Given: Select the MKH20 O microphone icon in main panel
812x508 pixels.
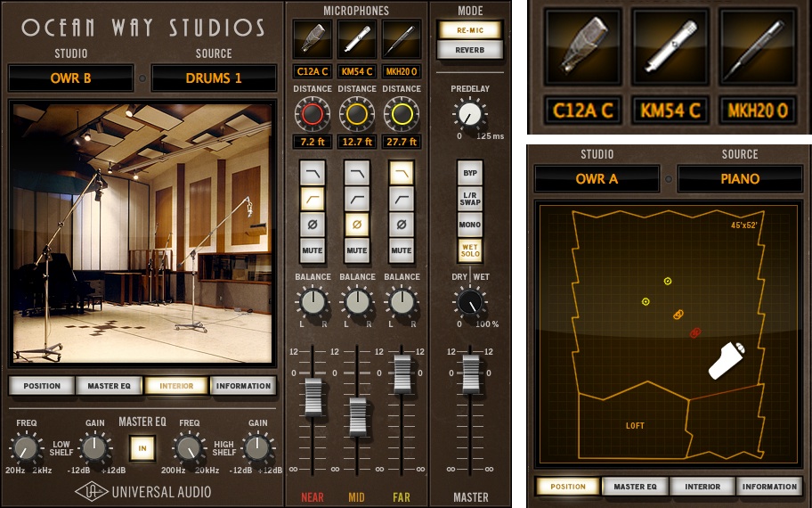Looking at the screenshot, I should [402, 39].
